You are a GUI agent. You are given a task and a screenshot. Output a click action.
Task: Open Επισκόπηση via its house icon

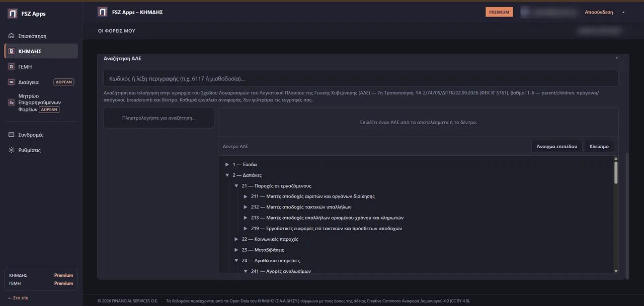(12, 36)
